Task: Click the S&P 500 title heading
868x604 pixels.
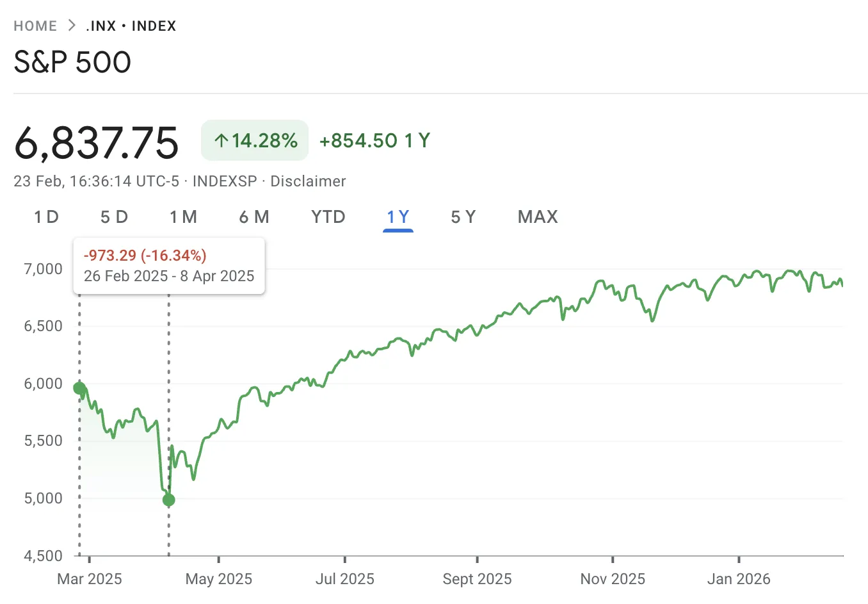Action: coord(72,61)
